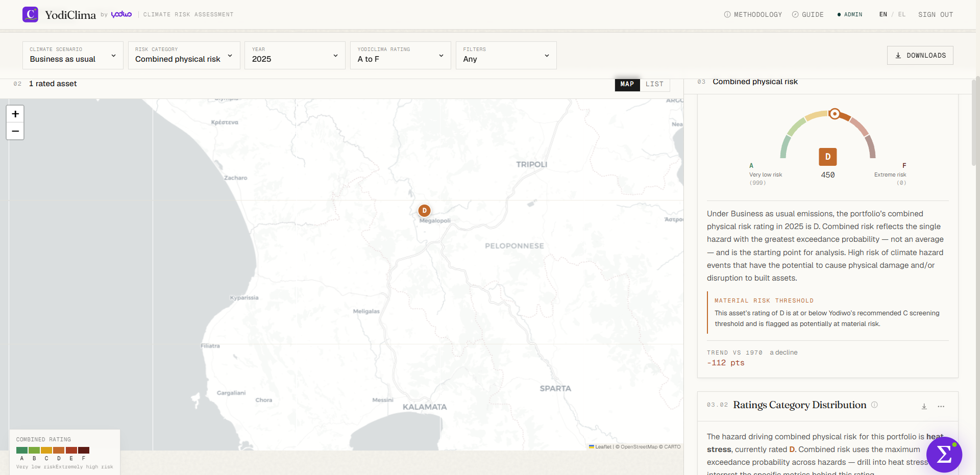This screenshot has width=980, height=475.
Task: Open the CARTO attribution link
Action: click(x=672, y=447)
